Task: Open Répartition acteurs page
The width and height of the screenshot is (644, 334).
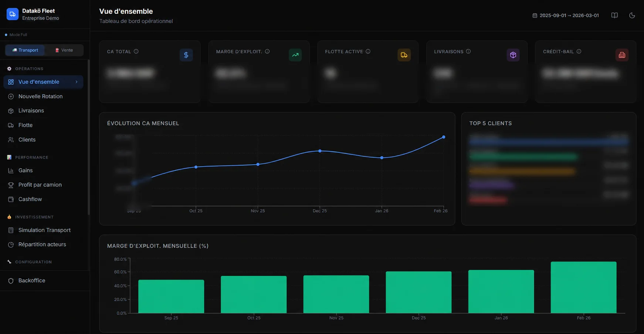Action: (43, 244)
